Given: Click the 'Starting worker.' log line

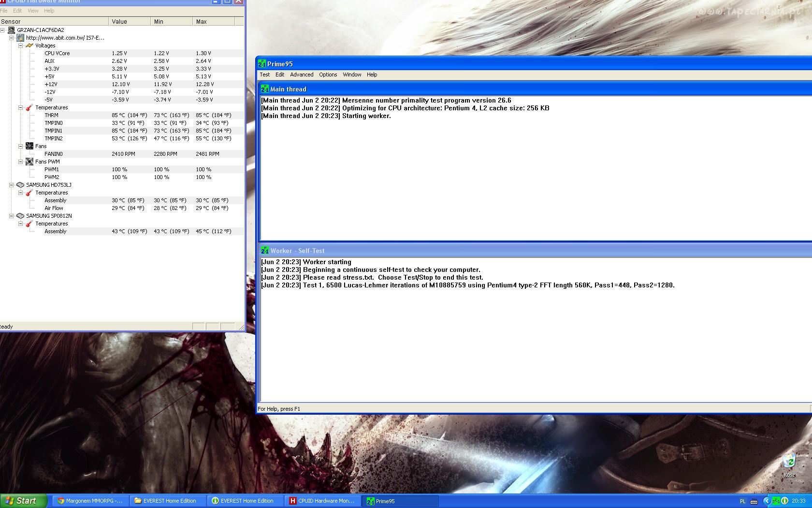Looking at the screenshot, I should (326, 116).
